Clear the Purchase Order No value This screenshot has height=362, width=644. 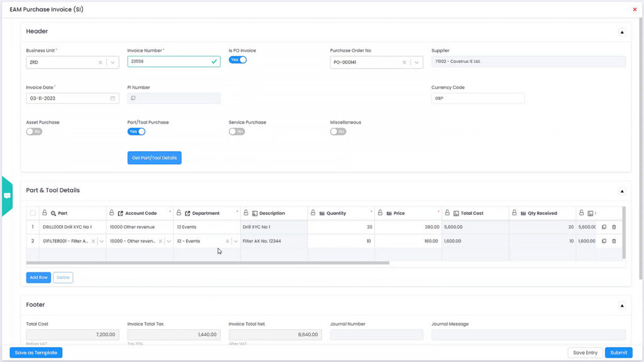pos(405,62)
